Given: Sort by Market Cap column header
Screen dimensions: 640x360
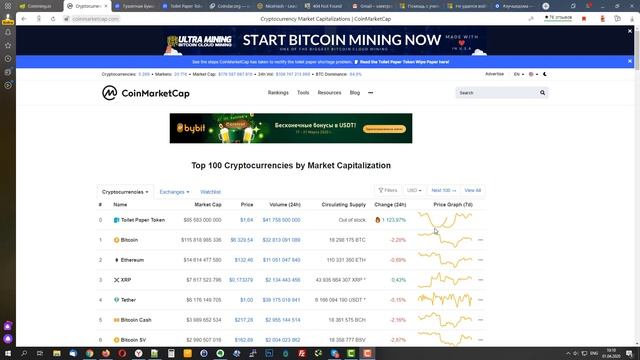Looking at the screenshot, I should pyautogui.click(x=208, y=204).
